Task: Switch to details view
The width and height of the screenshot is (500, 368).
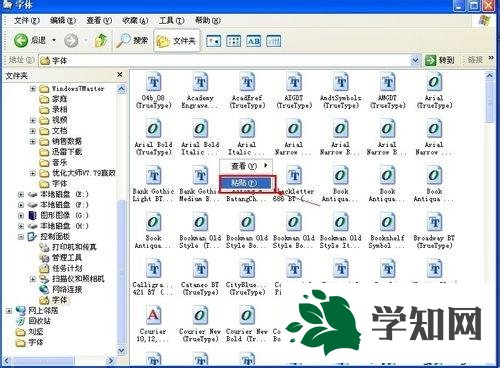Action: [274, 41]
